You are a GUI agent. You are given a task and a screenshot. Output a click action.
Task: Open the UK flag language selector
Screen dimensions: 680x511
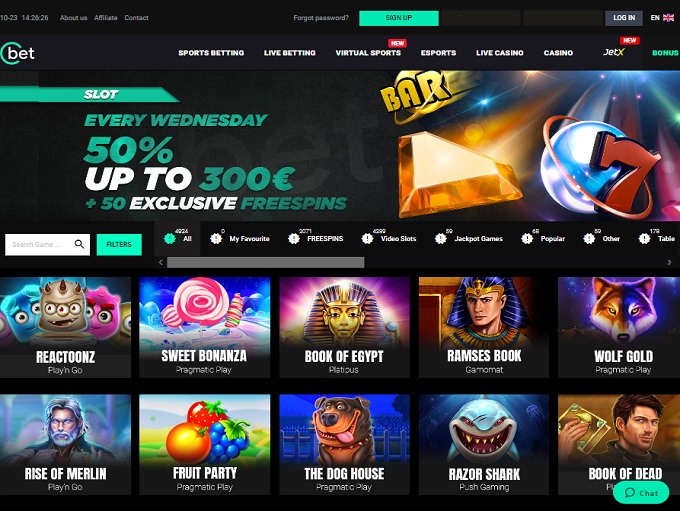click(x=668, y=18)
